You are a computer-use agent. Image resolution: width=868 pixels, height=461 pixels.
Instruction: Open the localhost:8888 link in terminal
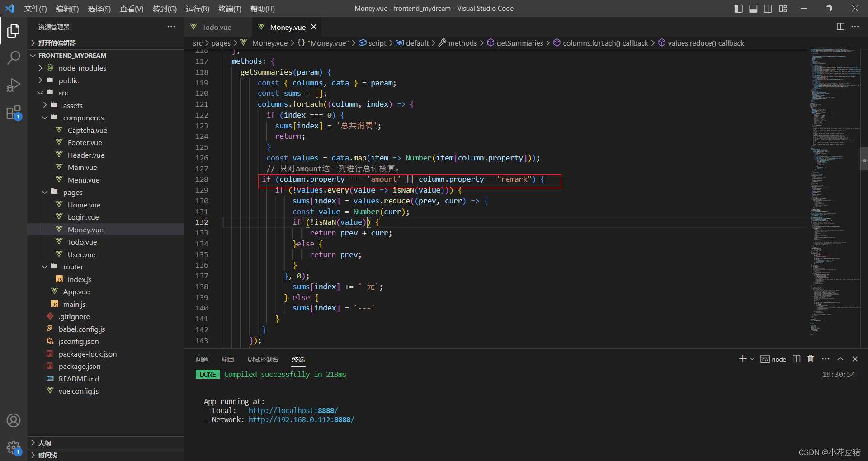coord(293,410)
